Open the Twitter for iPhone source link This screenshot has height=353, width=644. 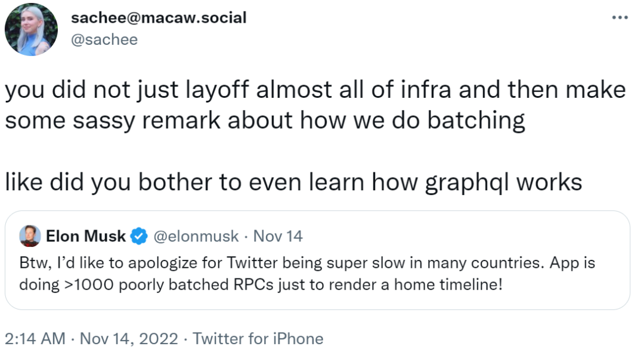[258, 339]
